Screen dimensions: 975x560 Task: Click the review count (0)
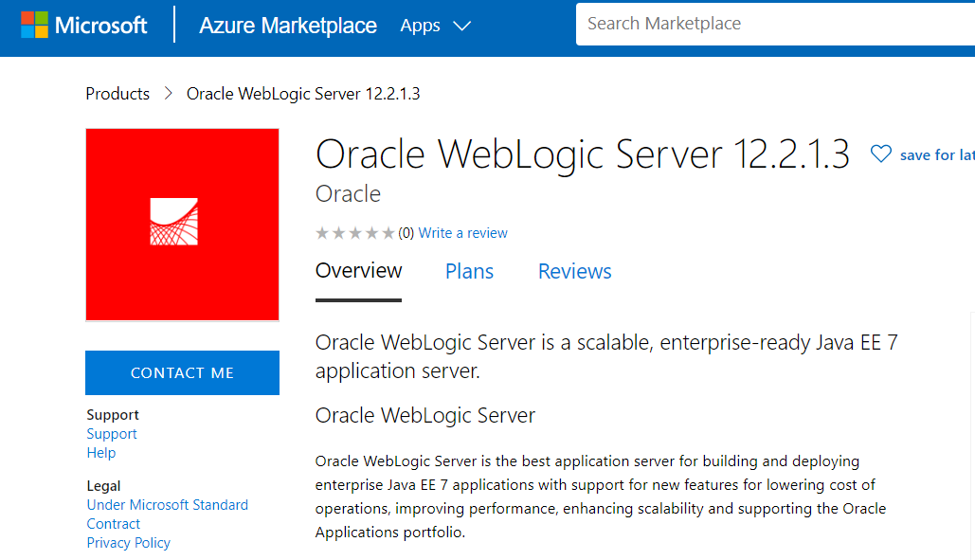(x=406, y=233)
